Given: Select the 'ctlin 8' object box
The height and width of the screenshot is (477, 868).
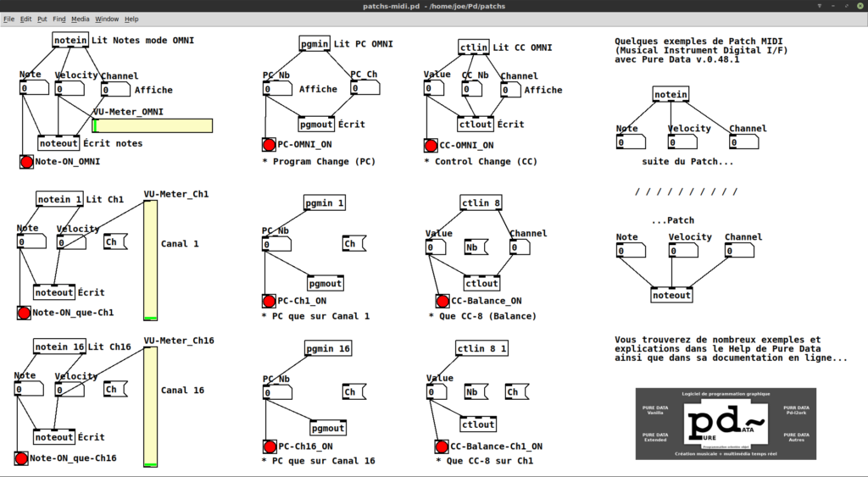Looking at the screenshot, I should tap(481, 203).
